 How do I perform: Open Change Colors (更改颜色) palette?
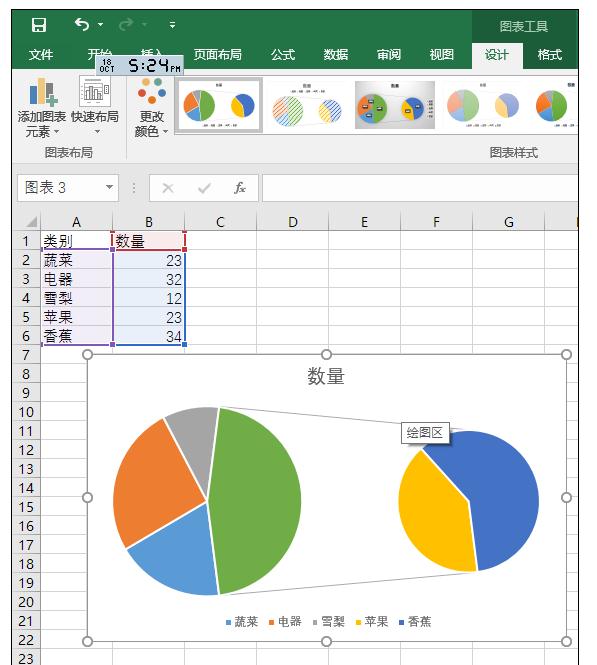(151, 108)
